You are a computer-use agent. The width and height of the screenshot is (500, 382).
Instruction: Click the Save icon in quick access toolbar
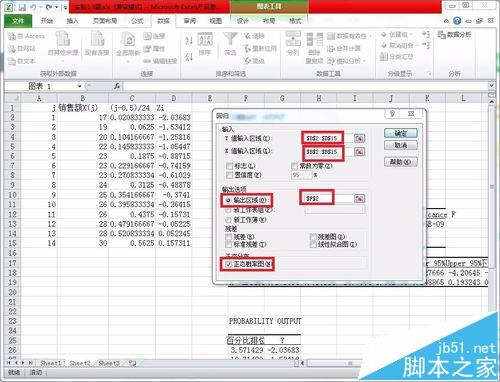click(x=22, y=7)
